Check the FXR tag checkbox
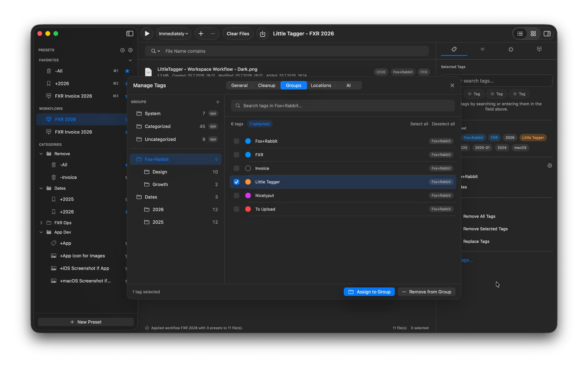This screenshot has width=588, height=370. pos(236,155)
